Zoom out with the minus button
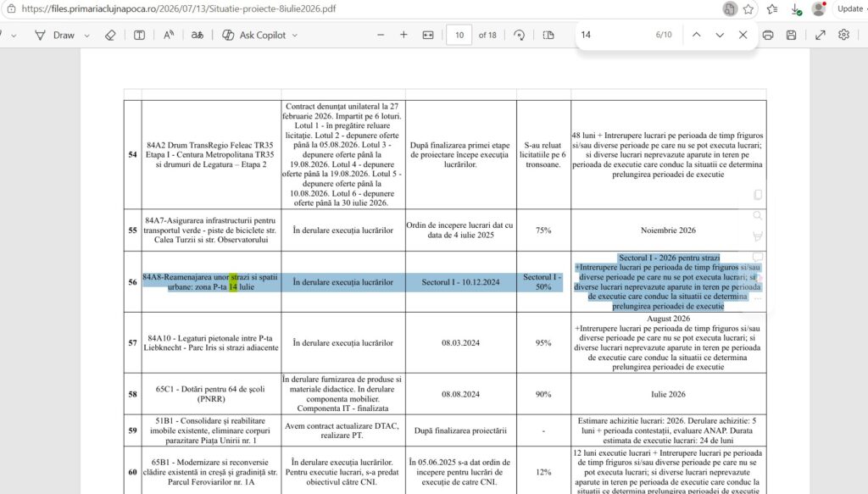 coord(381,35)
